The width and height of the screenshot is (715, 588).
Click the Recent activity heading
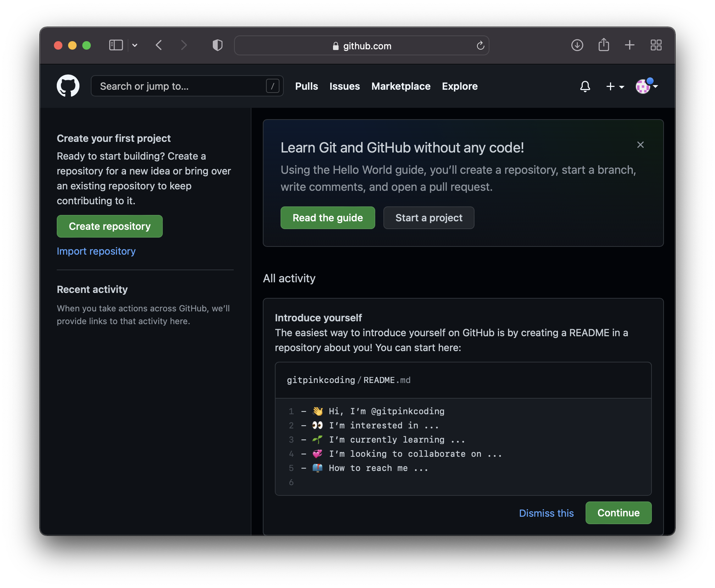coord(92,289)
